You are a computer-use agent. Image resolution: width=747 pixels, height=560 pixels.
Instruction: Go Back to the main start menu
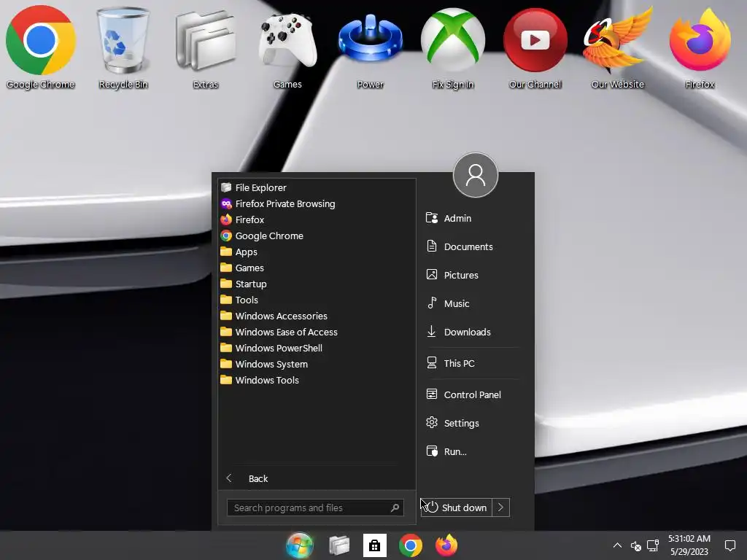(x=317, y=478)
